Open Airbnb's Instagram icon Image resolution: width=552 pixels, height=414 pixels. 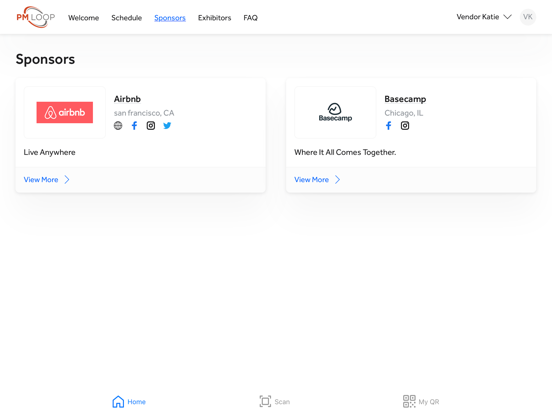(151, 126)
